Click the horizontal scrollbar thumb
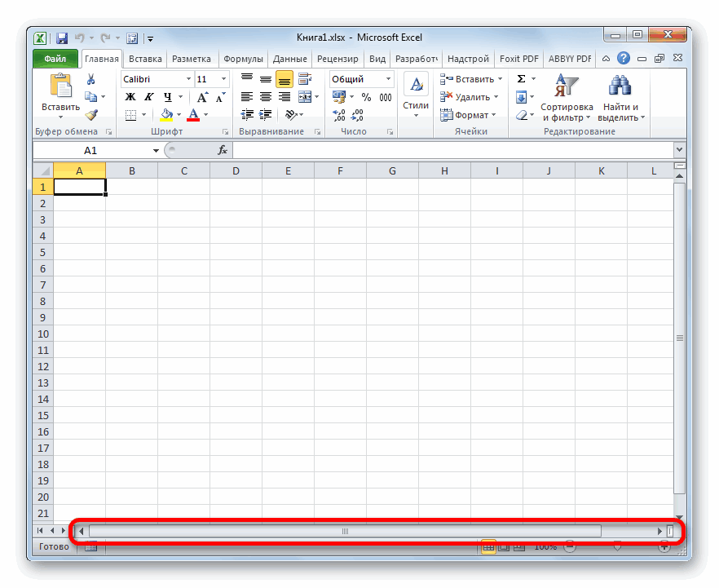Viewport: 719px width, 588px height. 345,531
